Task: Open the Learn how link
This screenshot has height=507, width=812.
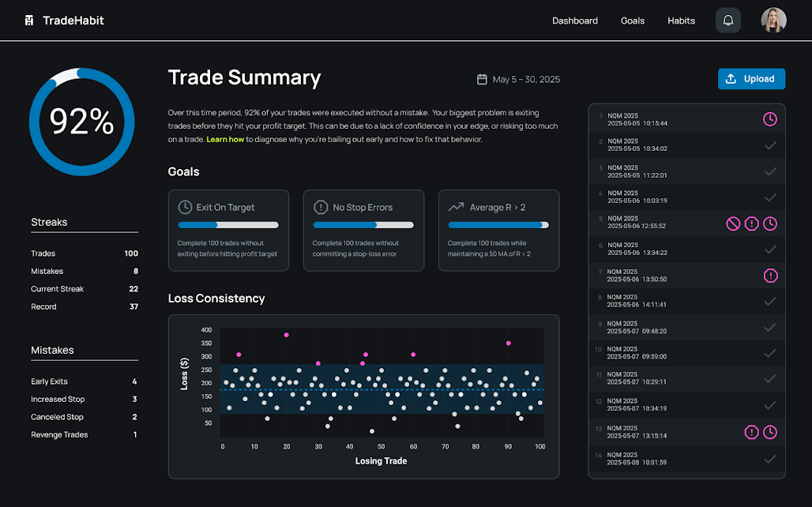Action: [x=227, y=137]
